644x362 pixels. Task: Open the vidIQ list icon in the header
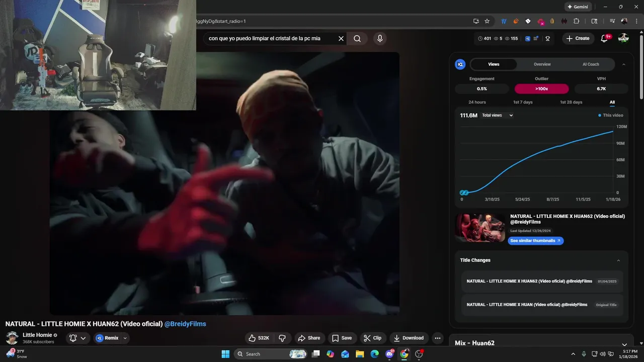pyautogui.click(x=536, y=38)
